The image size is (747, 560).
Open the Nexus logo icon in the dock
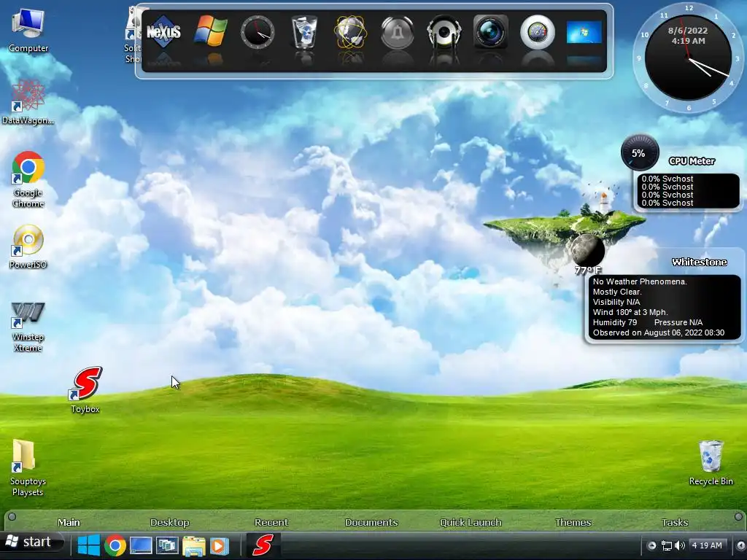[x=163, y=32]
